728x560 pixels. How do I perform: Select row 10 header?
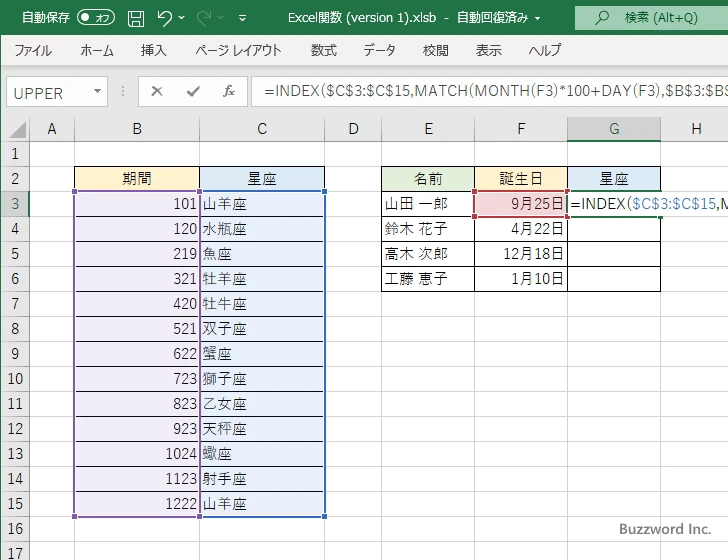point(15,379)
